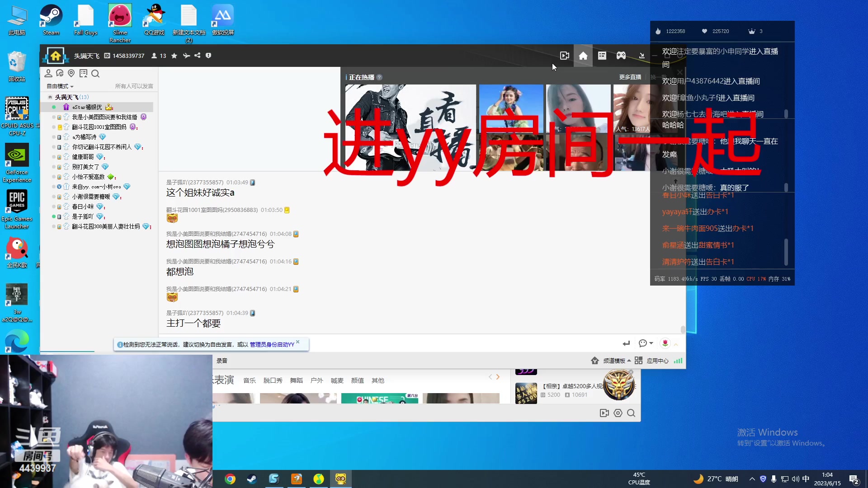Click the 更多直播 link
868x488 pixels.
[630, 77]
